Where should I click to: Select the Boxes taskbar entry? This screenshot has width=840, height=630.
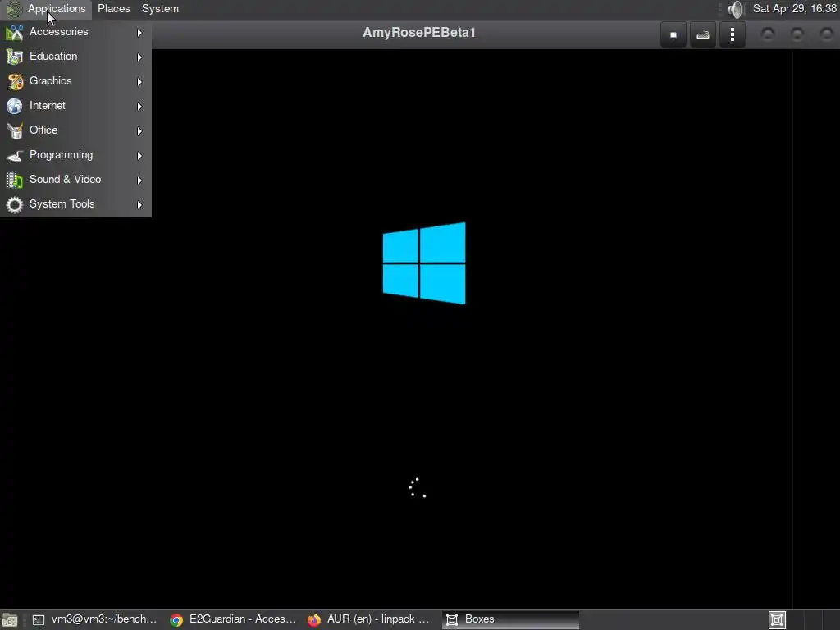point(510,619)
